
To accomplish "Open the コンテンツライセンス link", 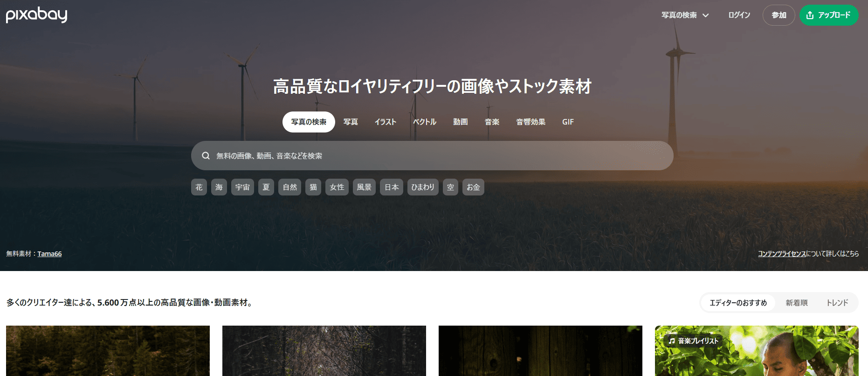I will click(x=782, y=254).
